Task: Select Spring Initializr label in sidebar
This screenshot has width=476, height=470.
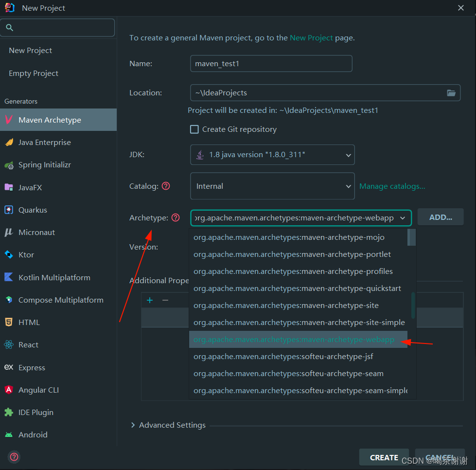Action: 45,164
